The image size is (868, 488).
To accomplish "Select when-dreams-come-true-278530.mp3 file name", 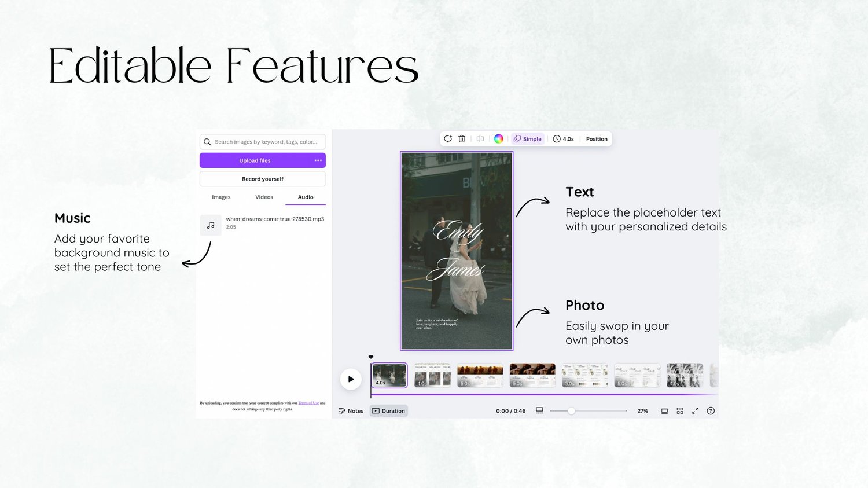I will tap(275, 219).
